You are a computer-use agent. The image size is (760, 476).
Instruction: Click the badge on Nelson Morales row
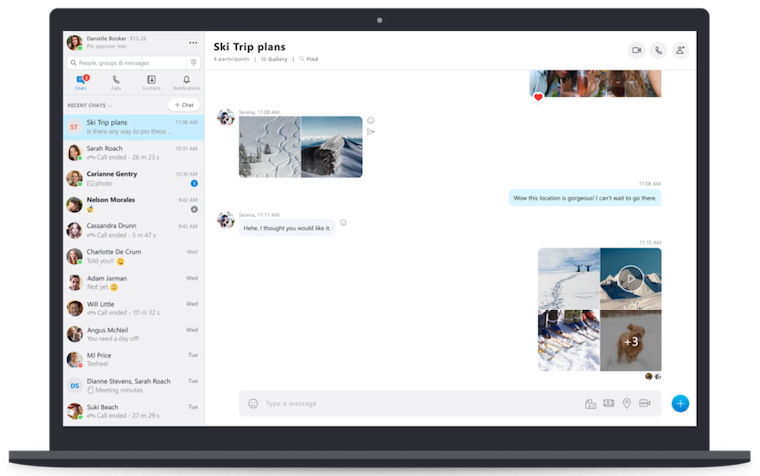click(x=194, y=209)
